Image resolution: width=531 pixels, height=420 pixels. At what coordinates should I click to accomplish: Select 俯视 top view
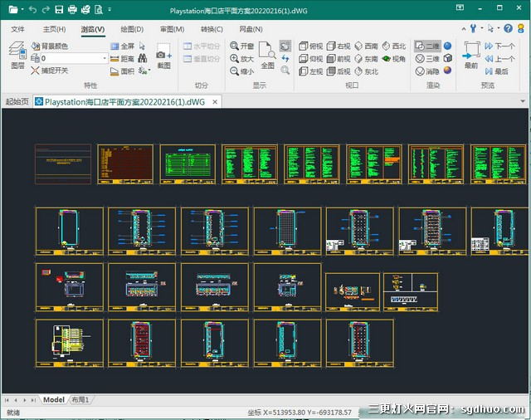pos(311,46)
